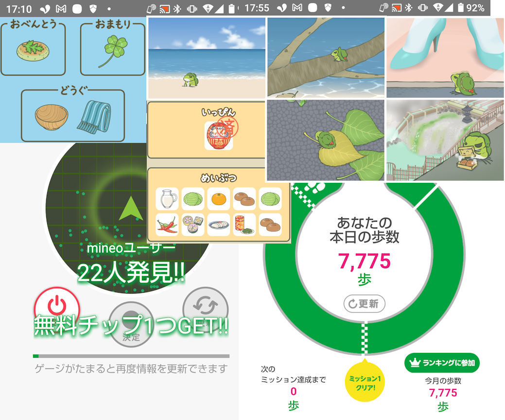Viewport: 505px width, 420px height.
Task: Choose the red chili peppers souvenir
Action: [x=168, y=225]
